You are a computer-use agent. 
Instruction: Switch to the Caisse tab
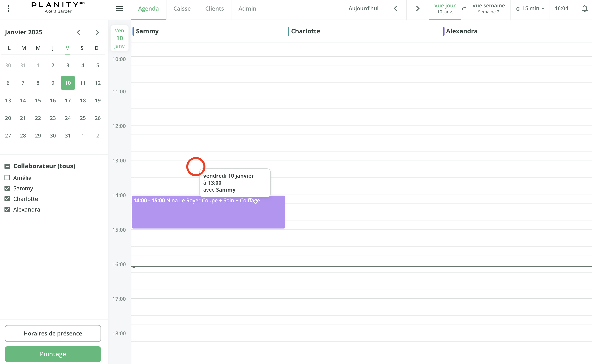coord(182,8)
